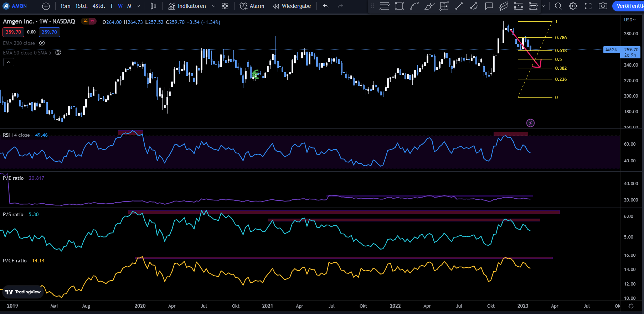Open chart settings gear
The width and height of the screenshot is (644, 314).
(573, 6)
